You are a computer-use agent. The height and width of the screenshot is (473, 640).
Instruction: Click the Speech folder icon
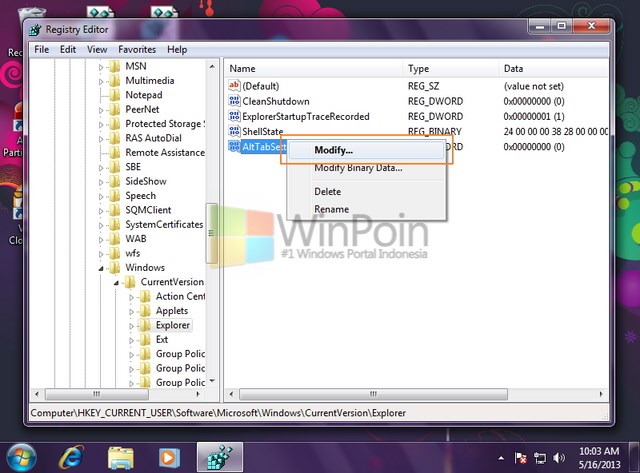[115, 195]
